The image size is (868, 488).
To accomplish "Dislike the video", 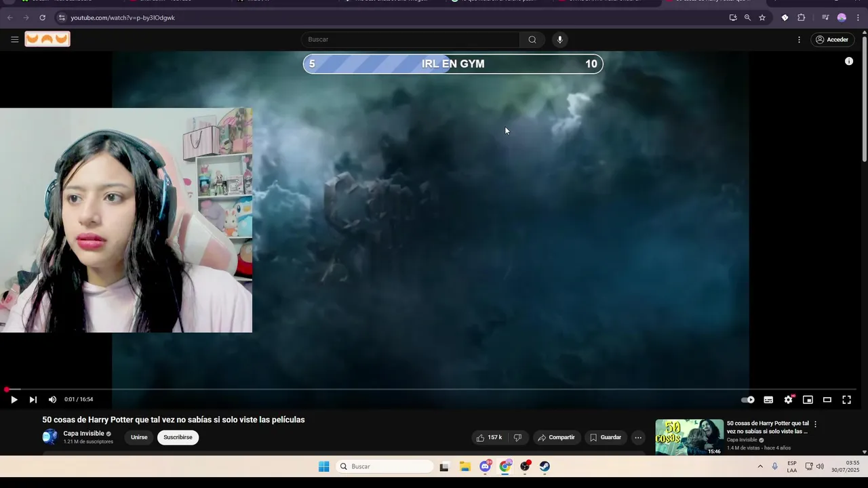I will pos(517,437).
